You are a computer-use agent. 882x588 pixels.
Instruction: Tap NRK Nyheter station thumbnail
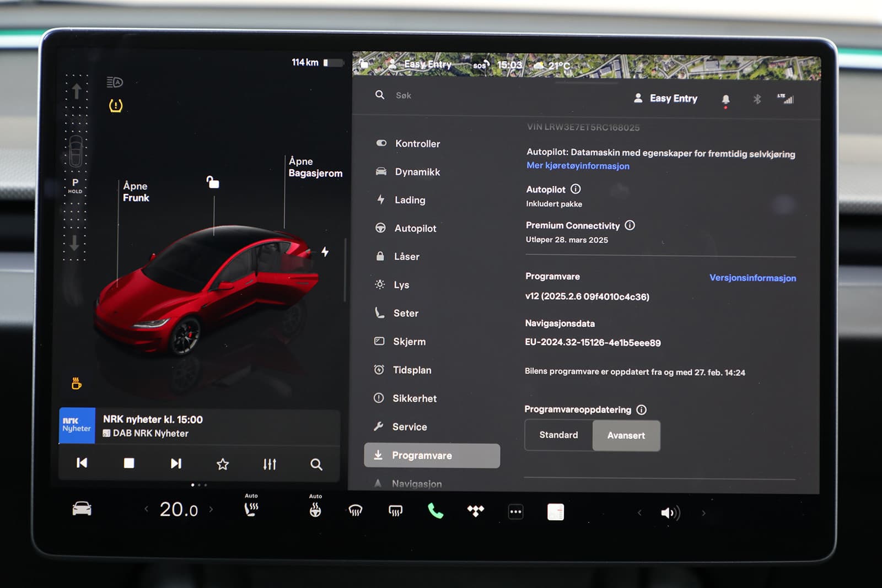(77, 425)
